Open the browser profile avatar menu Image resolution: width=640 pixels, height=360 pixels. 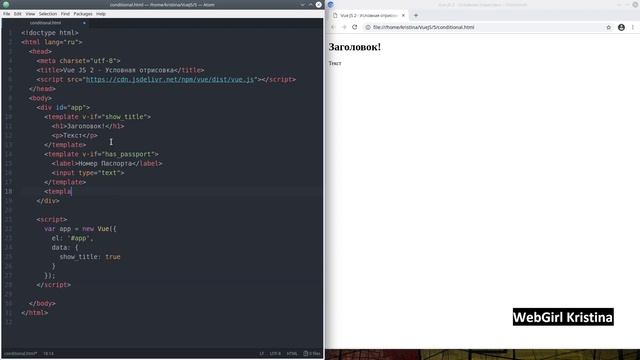[x=621, y=27]
